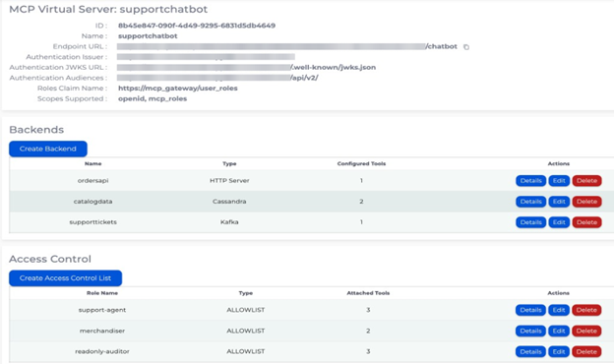Screen dimensions: 614x364
Task: Copy the Endpoint URL with the copy icon
Action: 466,47
